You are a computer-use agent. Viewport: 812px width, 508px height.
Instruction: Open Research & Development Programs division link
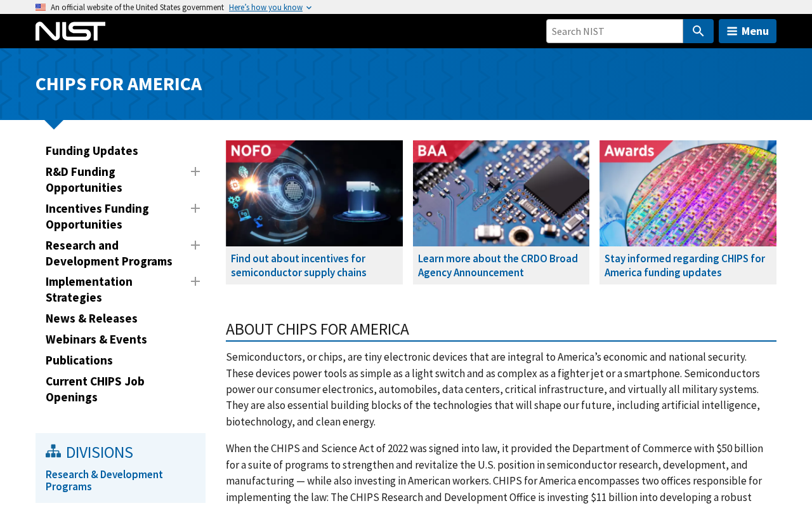pos(104,480)
